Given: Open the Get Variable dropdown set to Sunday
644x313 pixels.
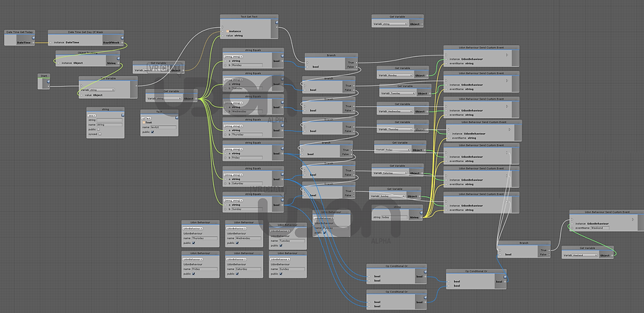Looking at the screenshot, I should tap(392, 196).
